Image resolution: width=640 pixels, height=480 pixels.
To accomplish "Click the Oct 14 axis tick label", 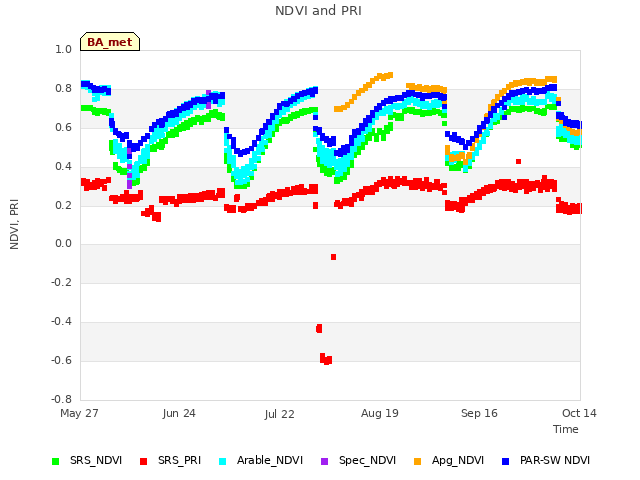I will click(579, 413).
